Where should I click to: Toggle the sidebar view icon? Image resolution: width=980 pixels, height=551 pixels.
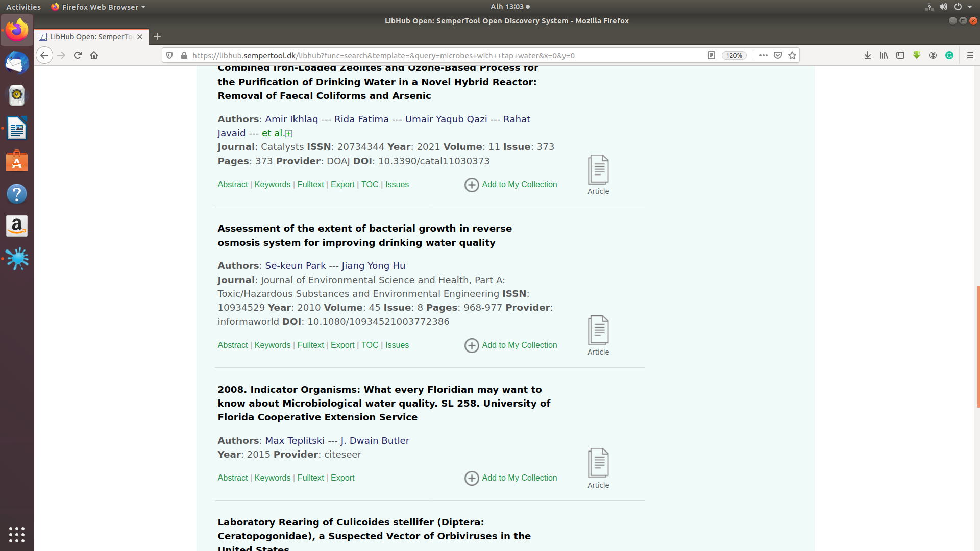(x=900, y=55)
